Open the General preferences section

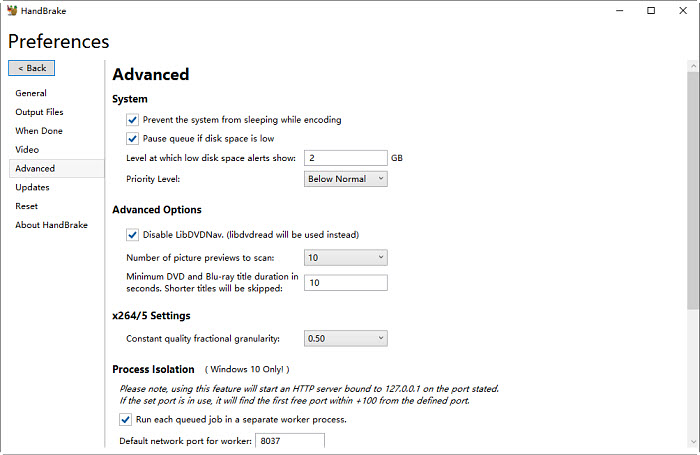pos(31,93)
